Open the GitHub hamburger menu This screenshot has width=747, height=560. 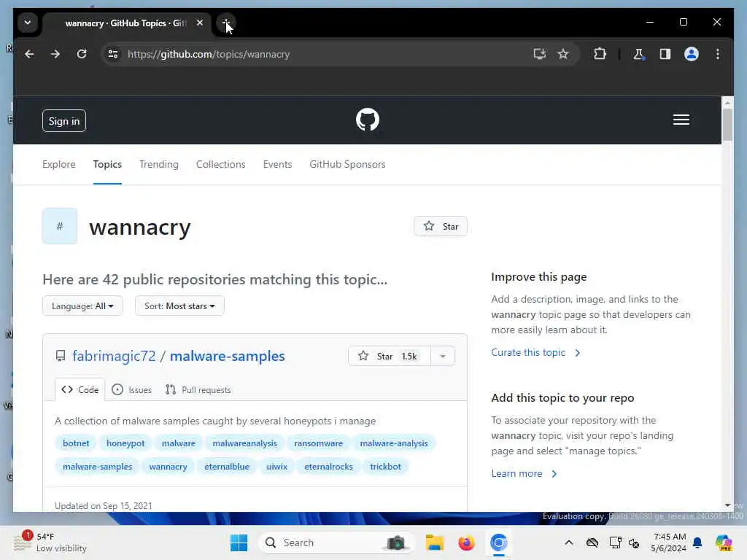pyautogui.click(x=681, y=120)
